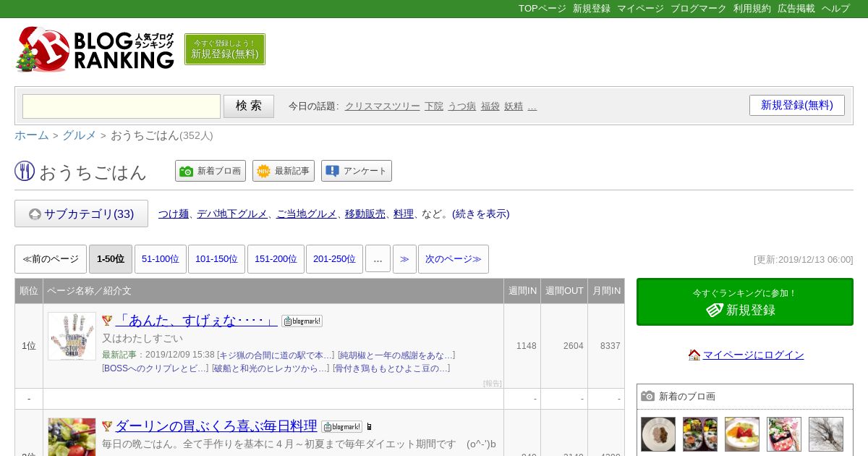Click the hand thumbnail of rank 1 blog
868x456 pixels.
pos(72,336)
